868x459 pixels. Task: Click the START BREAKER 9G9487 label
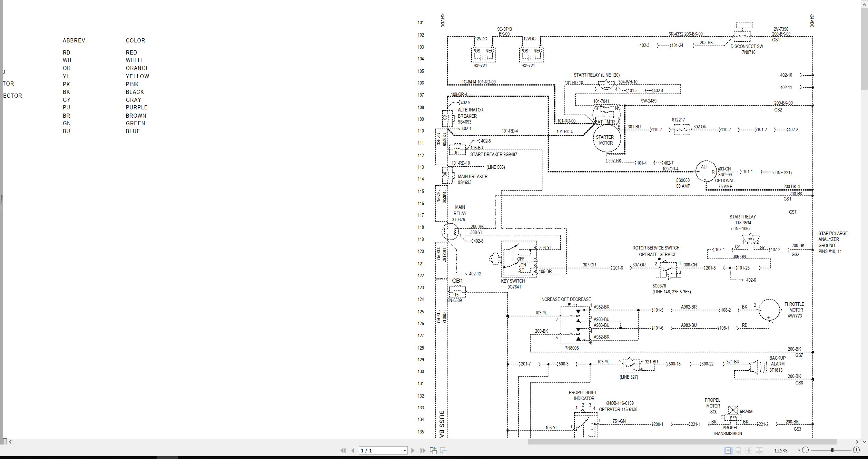click(x=493, y=154)
